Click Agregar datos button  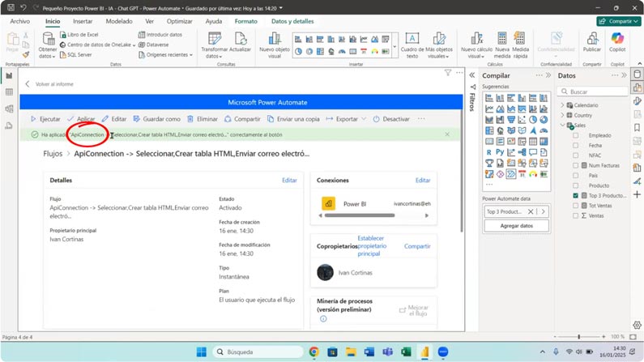[516, 226]
